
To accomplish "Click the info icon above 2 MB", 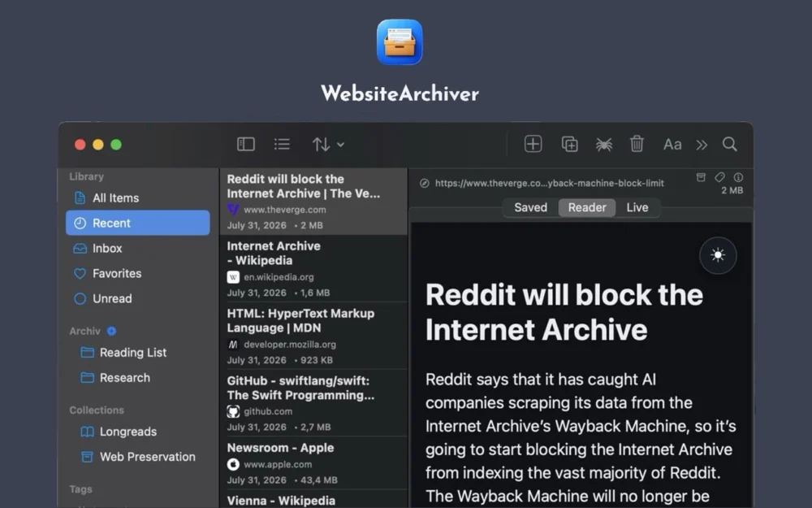I will coord(738,177).
